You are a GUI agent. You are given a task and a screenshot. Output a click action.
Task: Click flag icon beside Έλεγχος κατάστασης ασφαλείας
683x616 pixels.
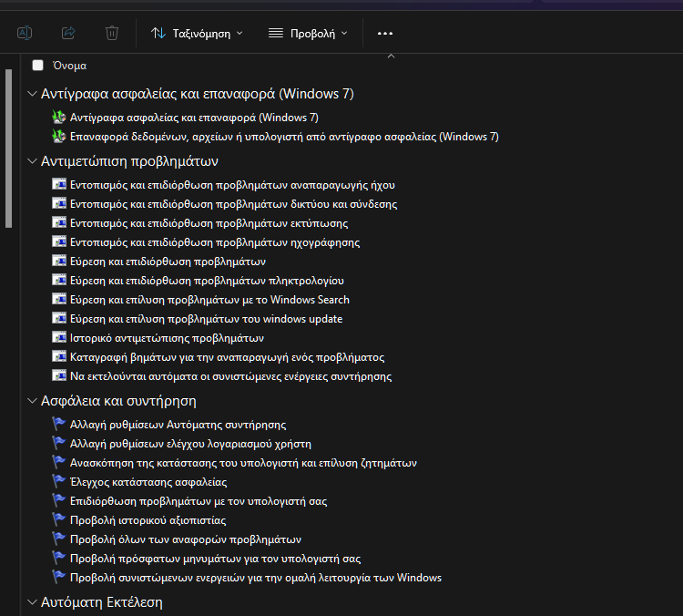point(59,482)
